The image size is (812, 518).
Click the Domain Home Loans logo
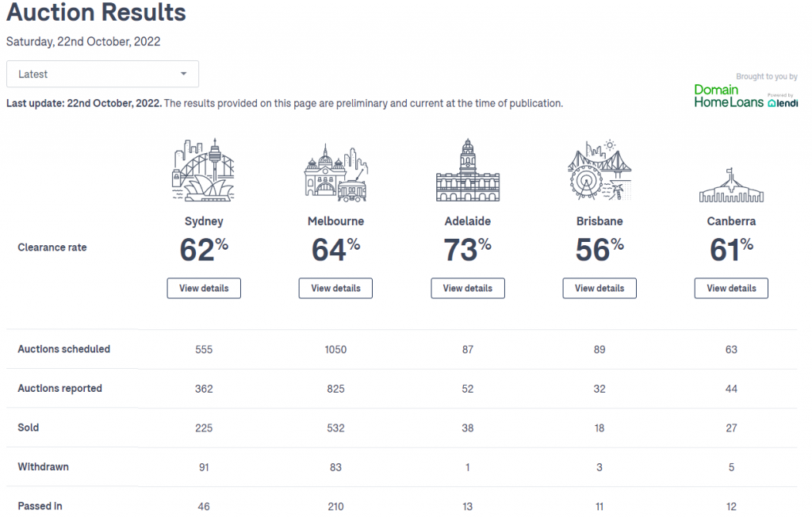729,96
